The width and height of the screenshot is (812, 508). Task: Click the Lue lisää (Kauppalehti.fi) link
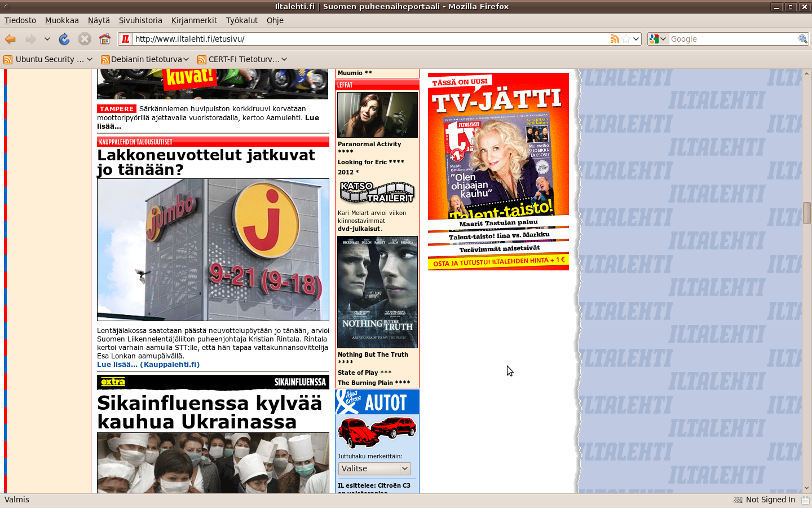point(148,365)
